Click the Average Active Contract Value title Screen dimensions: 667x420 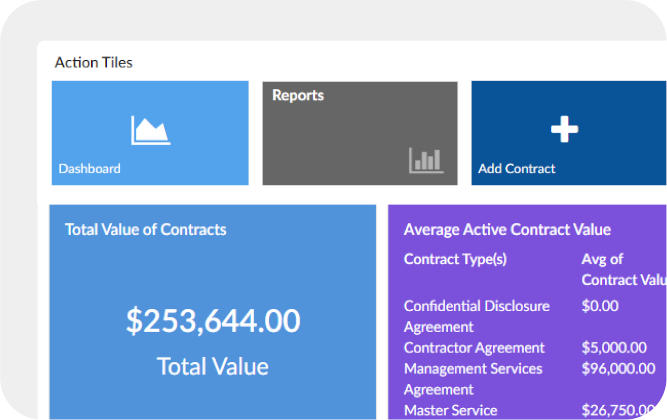[x=507, y=230]
